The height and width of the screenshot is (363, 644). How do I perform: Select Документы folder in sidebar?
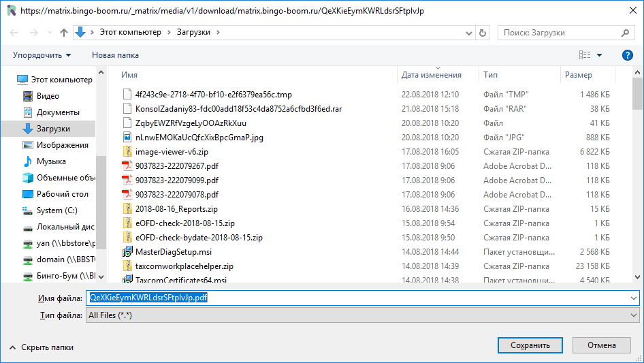[x=51, y=112]
